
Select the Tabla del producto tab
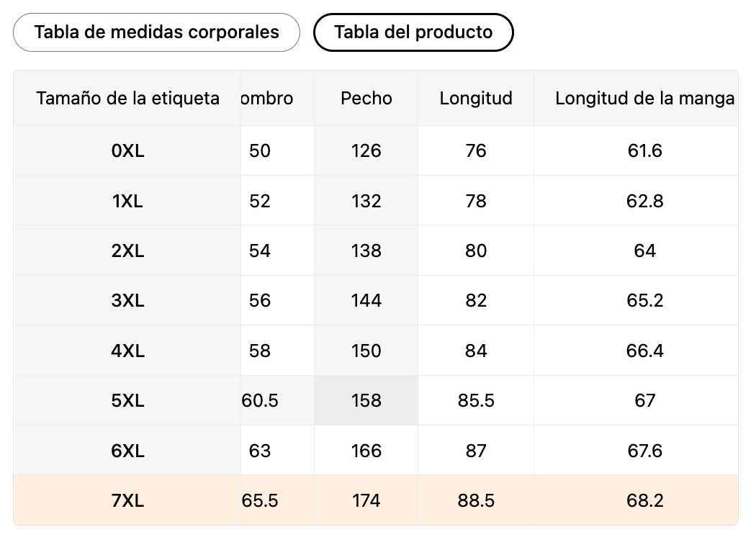click(x=413, y=32)
